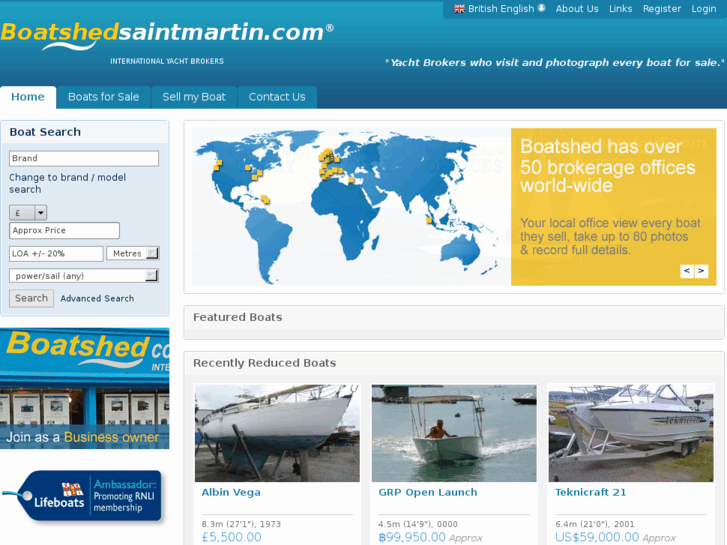Click the Register link

(x=662, y=9)
